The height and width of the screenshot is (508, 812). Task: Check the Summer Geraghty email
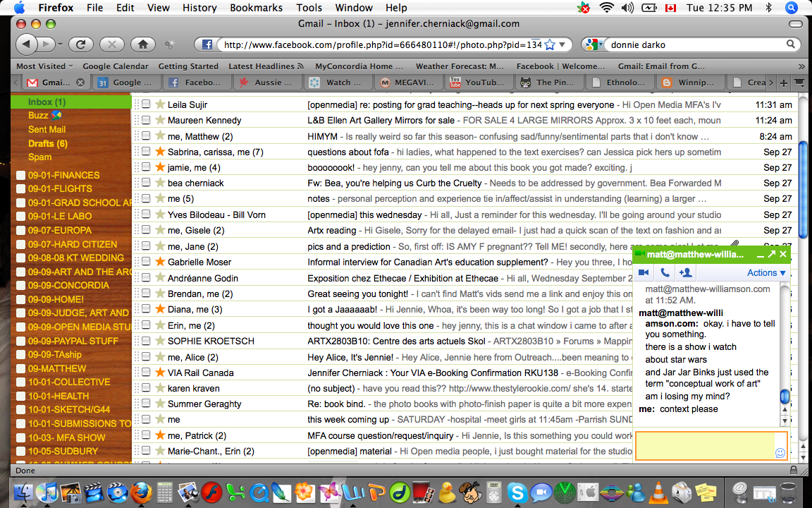[146, 404]
